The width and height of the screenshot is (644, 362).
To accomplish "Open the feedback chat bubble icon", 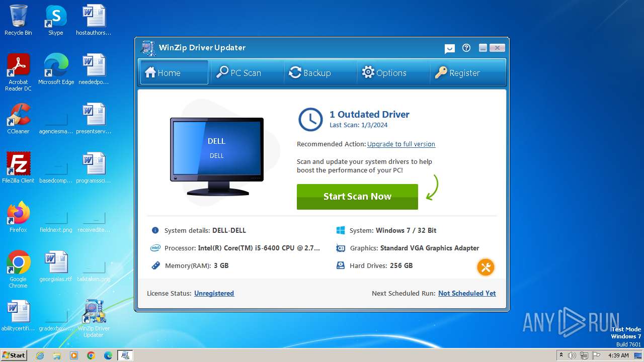I will tap(450, 48).
